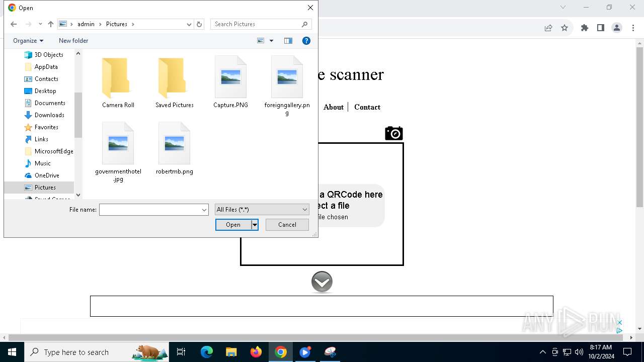Click the Open button

[233, 225]
